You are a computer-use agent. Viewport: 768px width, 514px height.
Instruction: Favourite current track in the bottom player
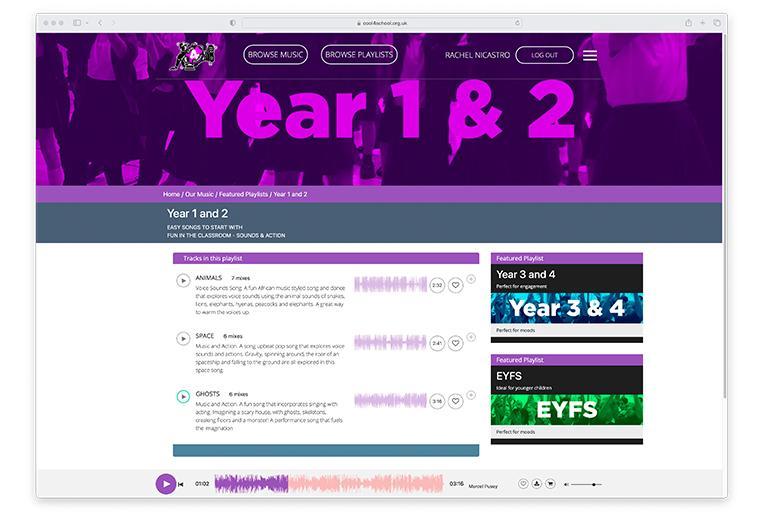[523, 484]
